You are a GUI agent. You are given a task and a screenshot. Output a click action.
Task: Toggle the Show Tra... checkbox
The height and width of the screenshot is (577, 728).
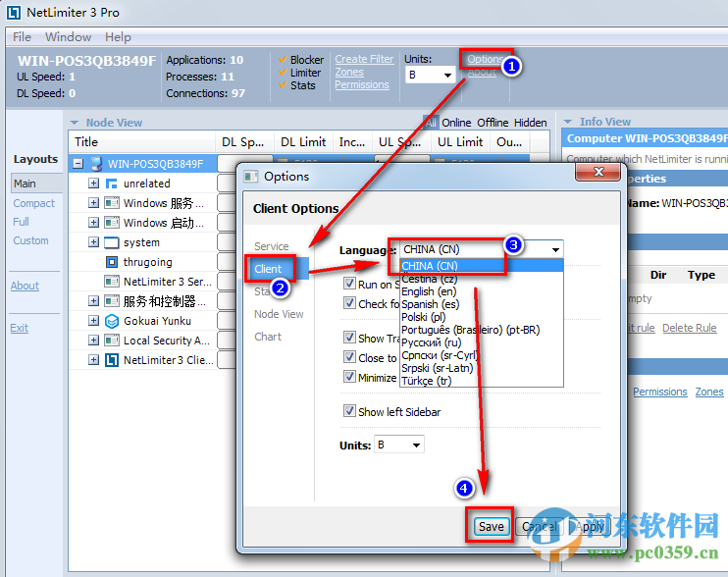pyautogui.click(x=349, y=337)
